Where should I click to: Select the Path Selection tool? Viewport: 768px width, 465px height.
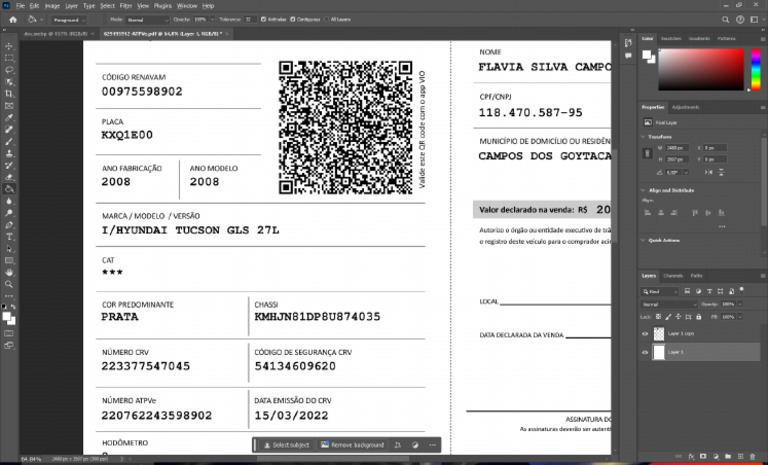[x=9, y=249]
